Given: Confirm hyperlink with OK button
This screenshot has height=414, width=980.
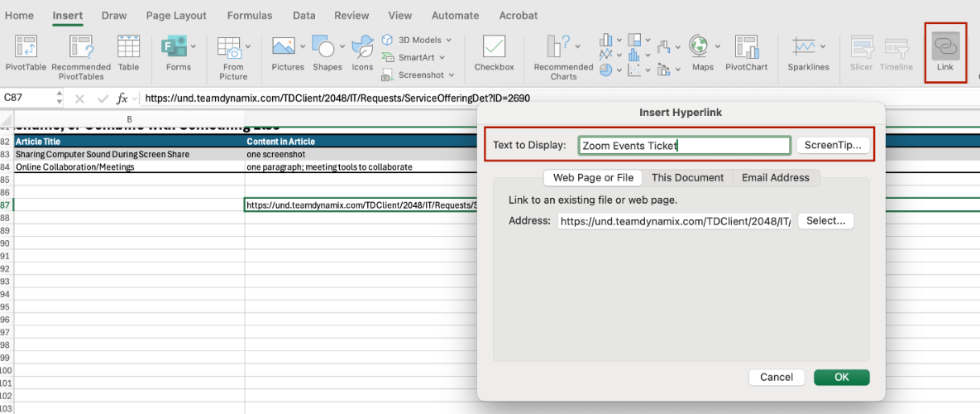Looking at the screenshot, I should (841, 377).
